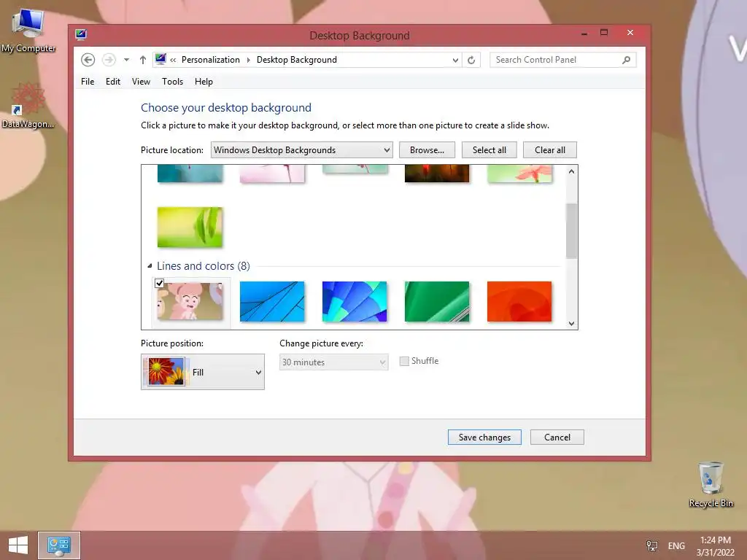This screenshot has height=560, width=747.
Task: Click the Save changes button
Action: click(484, 437)
